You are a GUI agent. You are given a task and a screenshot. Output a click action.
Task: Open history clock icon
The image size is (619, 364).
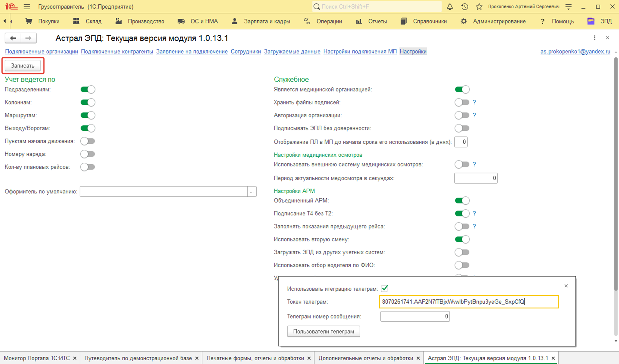point(465,7)
